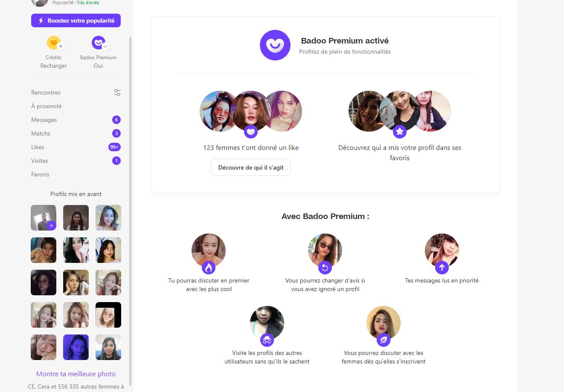Open the Rencontres filter settings icon

click(x=117, y=92)
